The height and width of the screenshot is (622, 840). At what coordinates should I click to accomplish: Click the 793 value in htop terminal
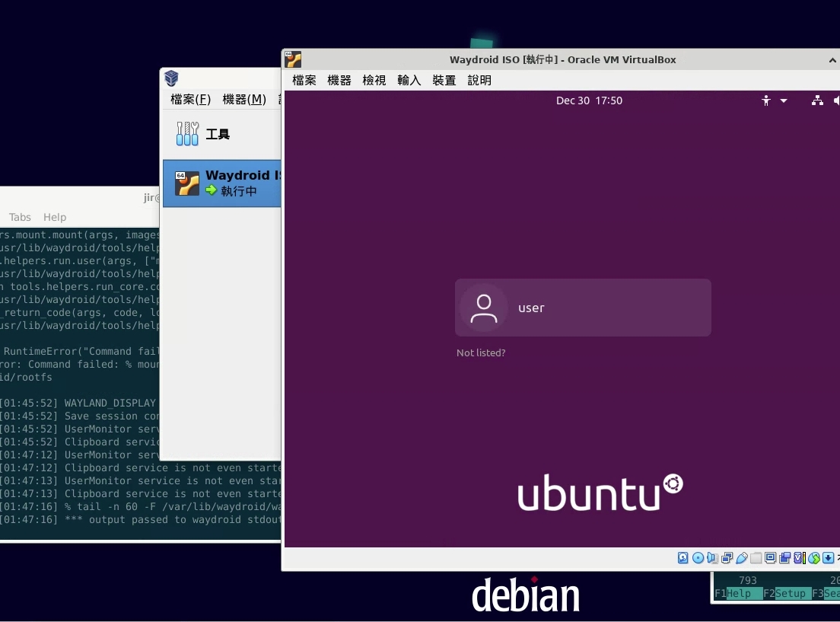pyautogui.click(x=747, y=580)
